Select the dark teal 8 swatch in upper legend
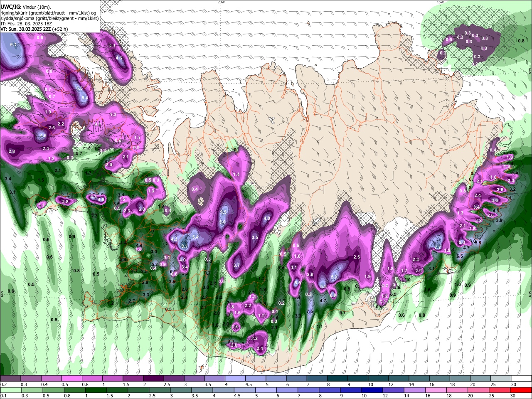532x399 pixels. (337, 379)
